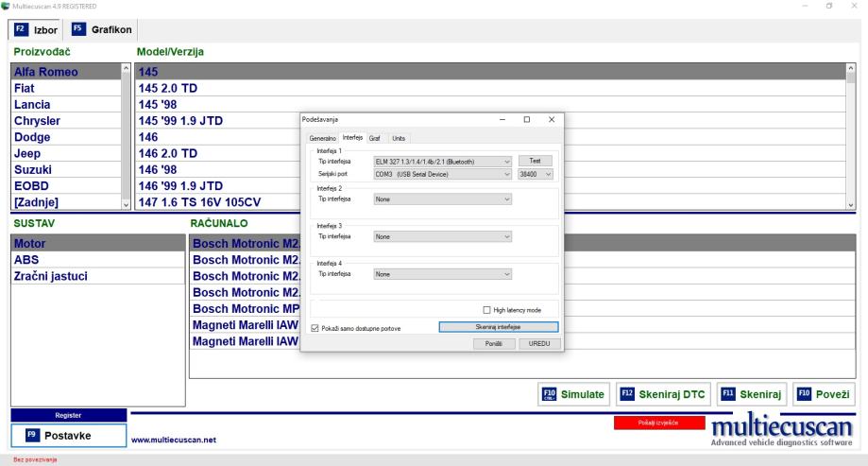Click the multiecuscan logo

[785, 429]
